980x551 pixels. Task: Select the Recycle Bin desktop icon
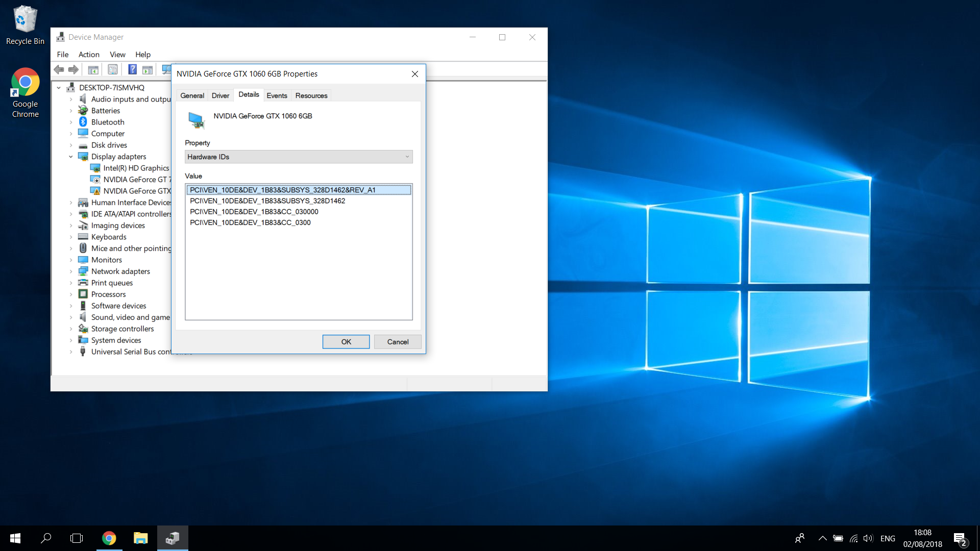tap(25, 25)
